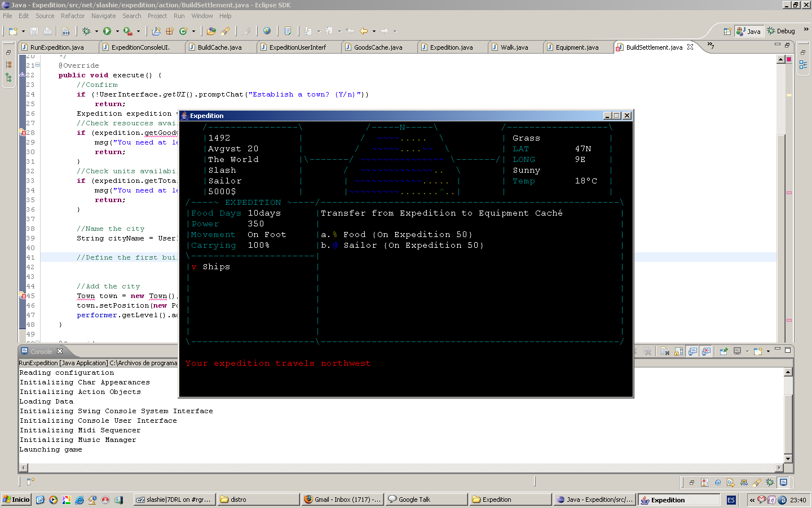Toggle Show Console When Standard Out Changes
Viewport: 812px width, 508px height.
(693, 351)
